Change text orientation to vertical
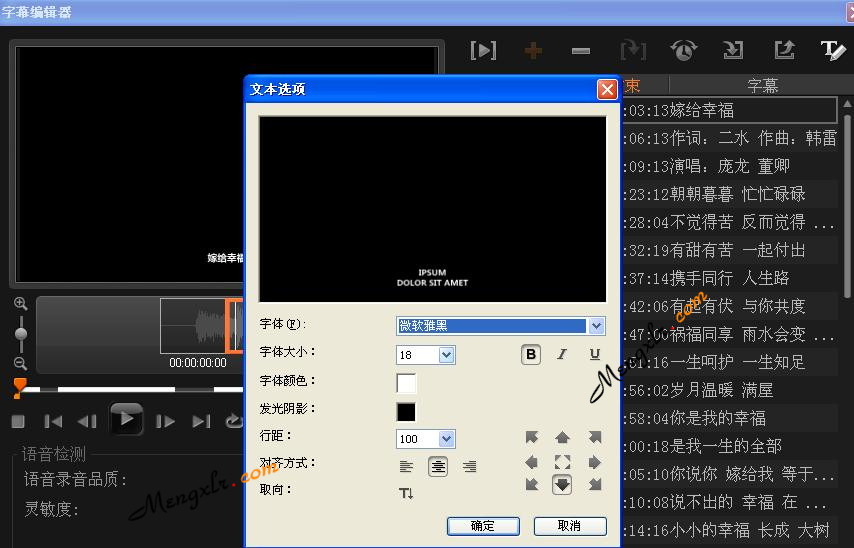The image size is (854, 548). click(406, 493)
